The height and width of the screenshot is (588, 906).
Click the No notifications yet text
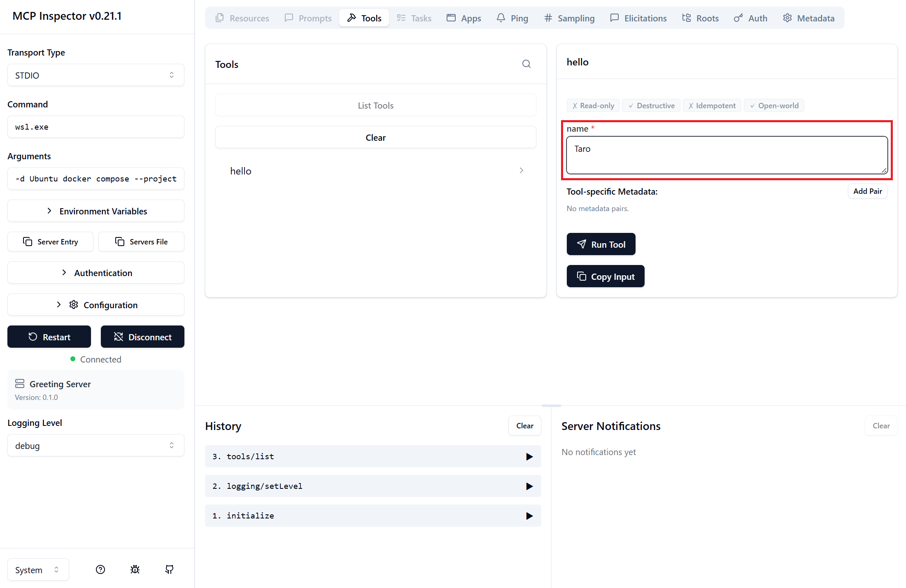(599, 452)
